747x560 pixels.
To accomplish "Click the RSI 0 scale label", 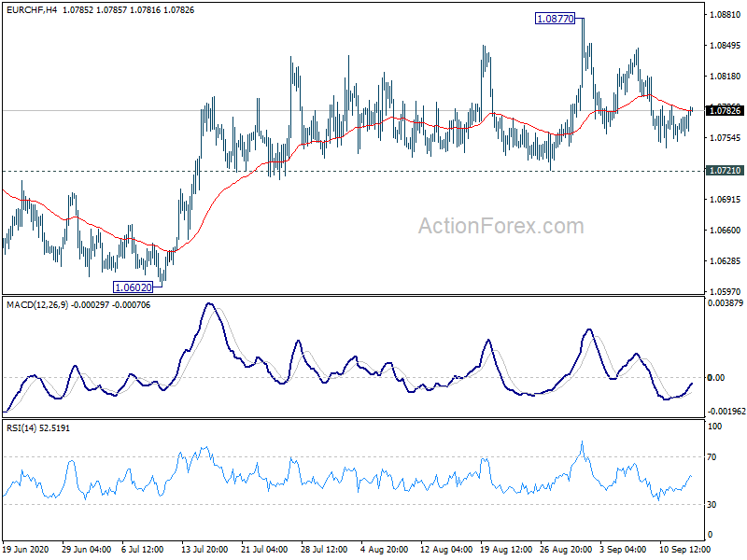I will pyautogui.click(x=710, y=535).
